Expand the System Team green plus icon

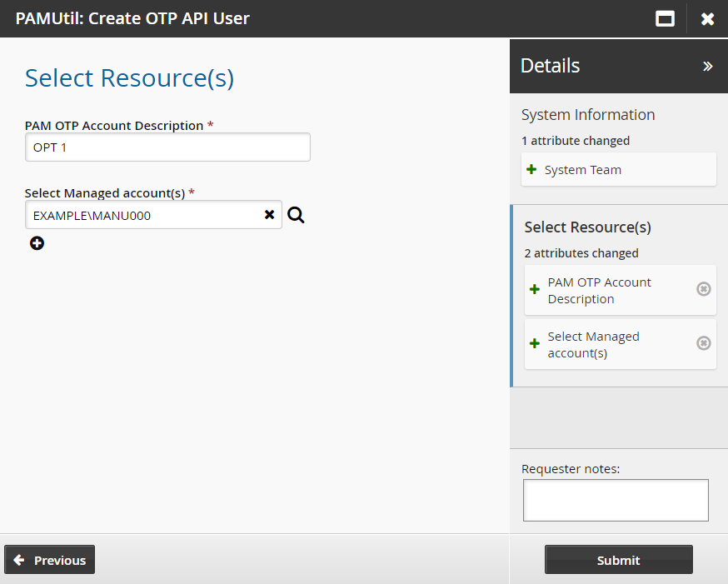(x=531, y=170)
